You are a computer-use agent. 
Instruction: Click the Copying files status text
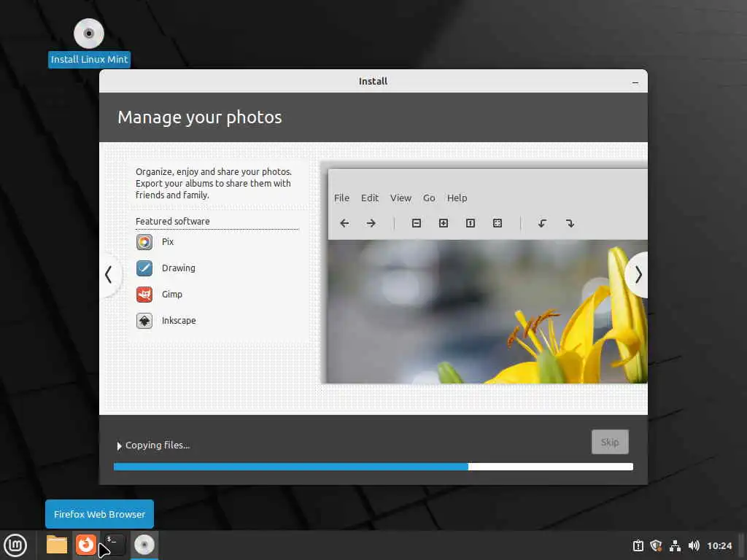(x=158, y=446)
